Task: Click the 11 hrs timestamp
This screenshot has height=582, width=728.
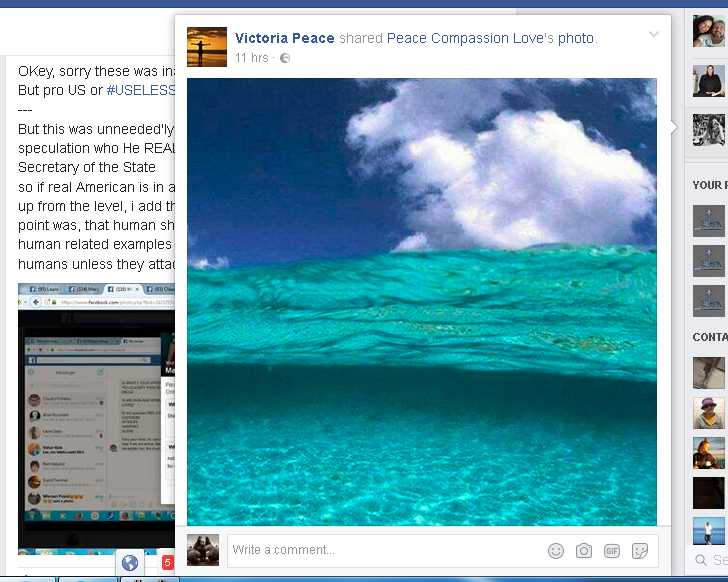Action: 252,58
